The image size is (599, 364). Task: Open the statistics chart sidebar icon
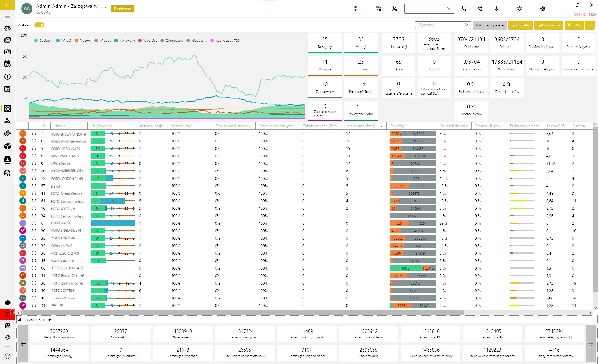7,133
